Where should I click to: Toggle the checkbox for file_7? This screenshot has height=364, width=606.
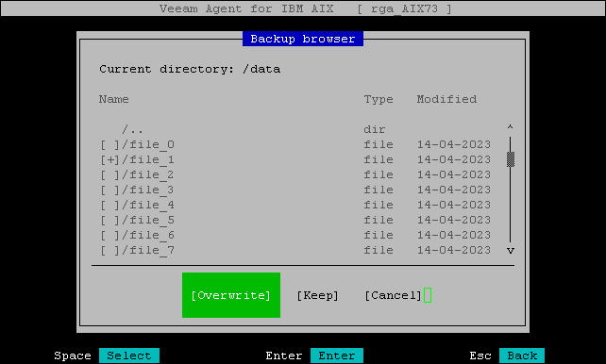[x=109, y=250]
